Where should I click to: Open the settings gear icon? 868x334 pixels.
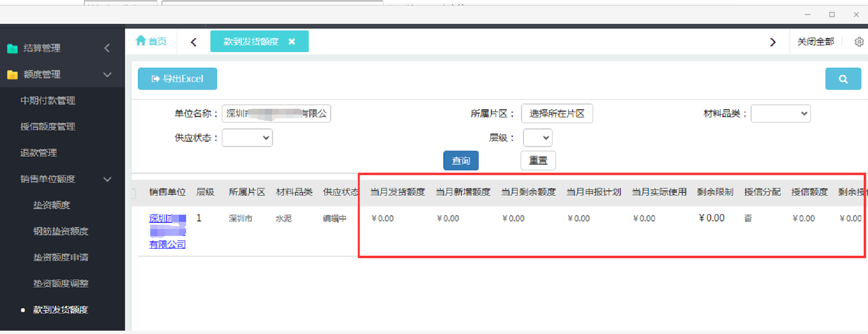click(x=859, y=42)
